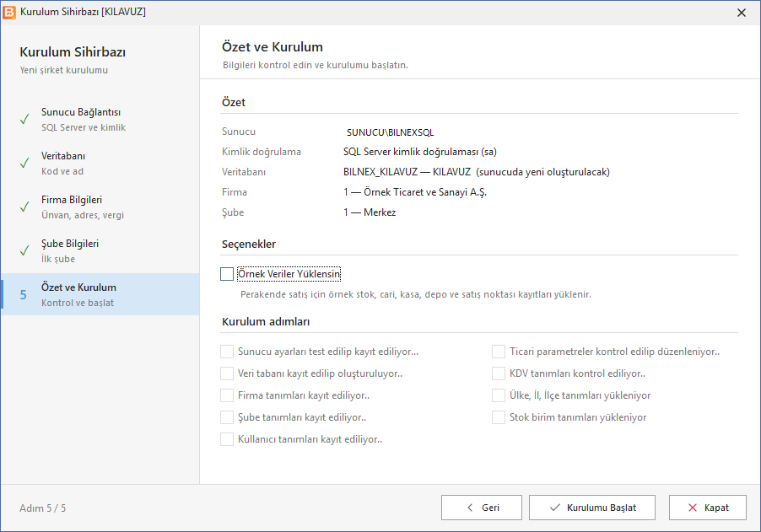Click the "1 — Merkez" branch value
761x532 pixels.
(370, 212)
